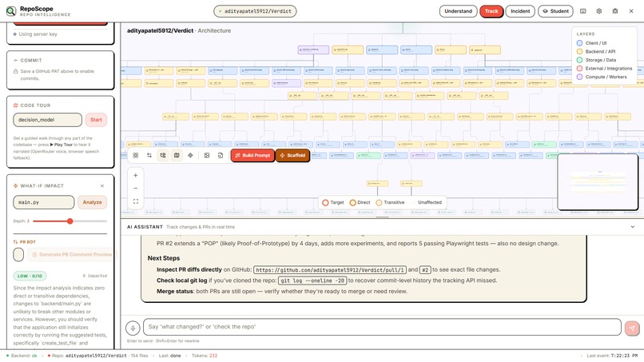Send the chat message with paper plane
This screenshot has width=644, height=362.
pyautogui.click(x=632, y=328)
